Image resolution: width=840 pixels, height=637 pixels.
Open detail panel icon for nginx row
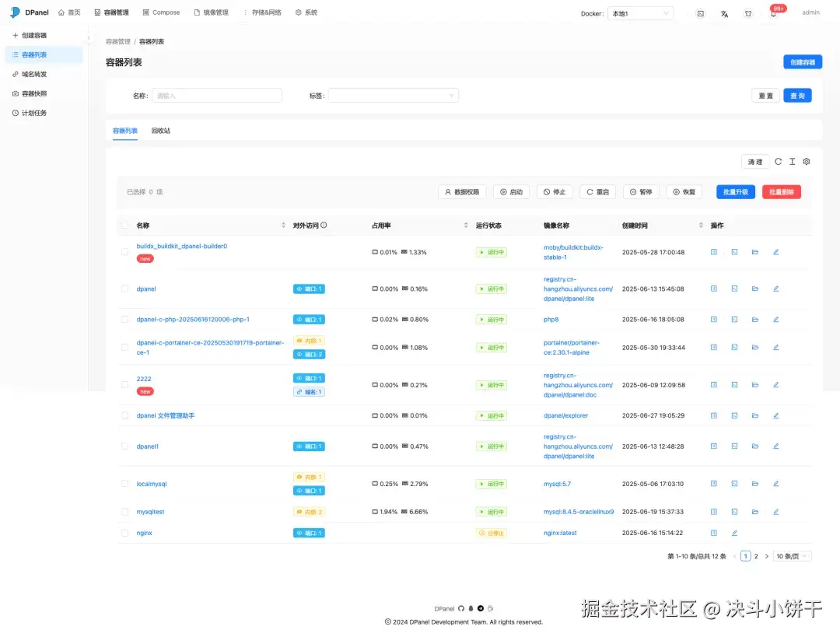coord(713,533)
